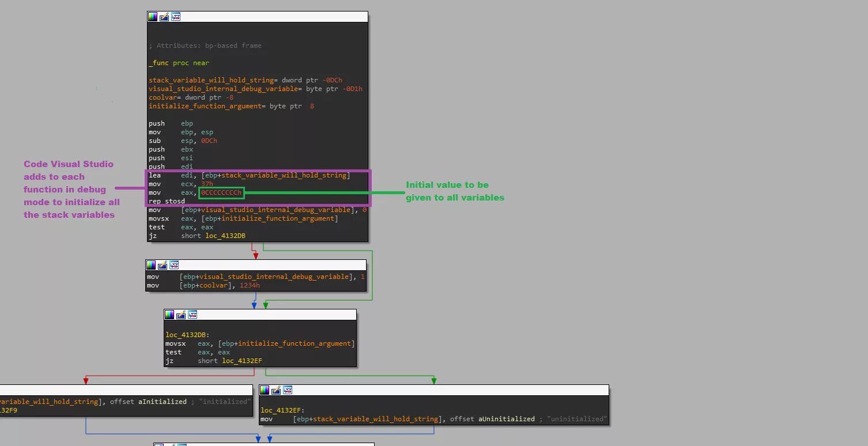Image resolution: width=868 pixels, height=446 pixels.
Task: Click the group nodes icon on loc_4132DB node
Action: click(x=193, y=315)
